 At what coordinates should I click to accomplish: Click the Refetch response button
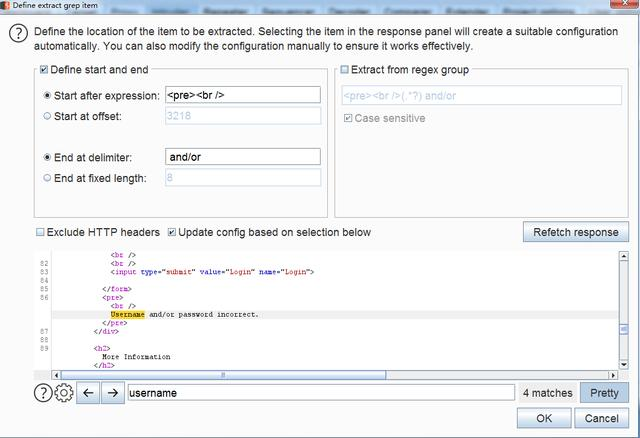[576, 232]
